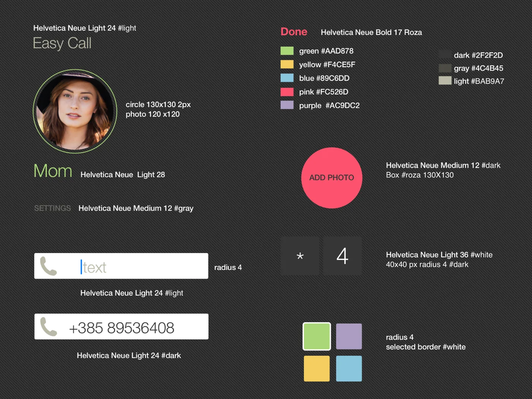Click the small green #AAD878 legend swatch
532x399 pixels.
(287, 51)
